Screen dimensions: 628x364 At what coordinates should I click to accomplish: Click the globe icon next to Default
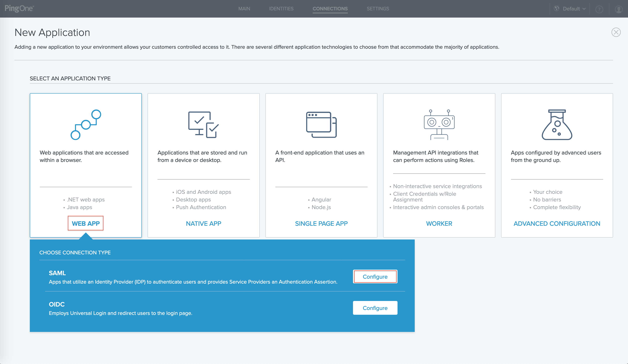click(x=557, y=9)
